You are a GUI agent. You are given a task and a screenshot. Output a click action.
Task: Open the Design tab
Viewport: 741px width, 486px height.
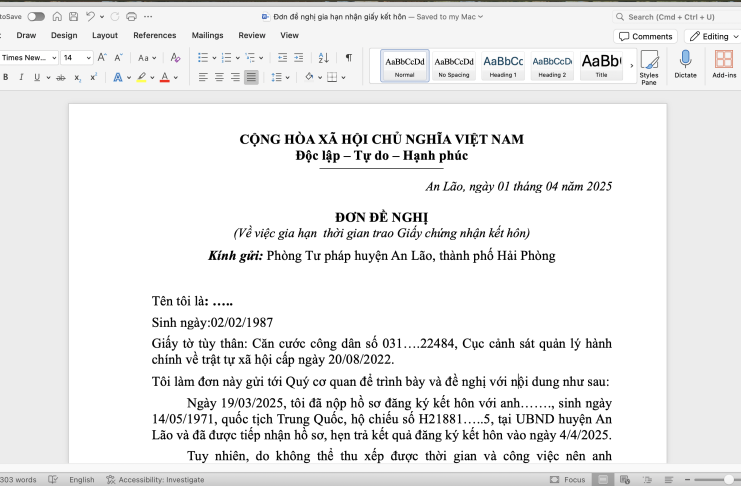64,35
